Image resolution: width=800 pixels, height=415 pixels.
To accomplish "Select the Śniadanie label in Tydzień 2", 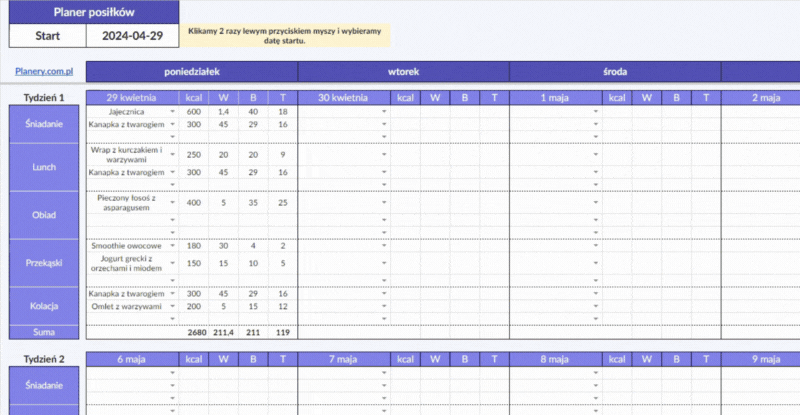I will (44, 385).
